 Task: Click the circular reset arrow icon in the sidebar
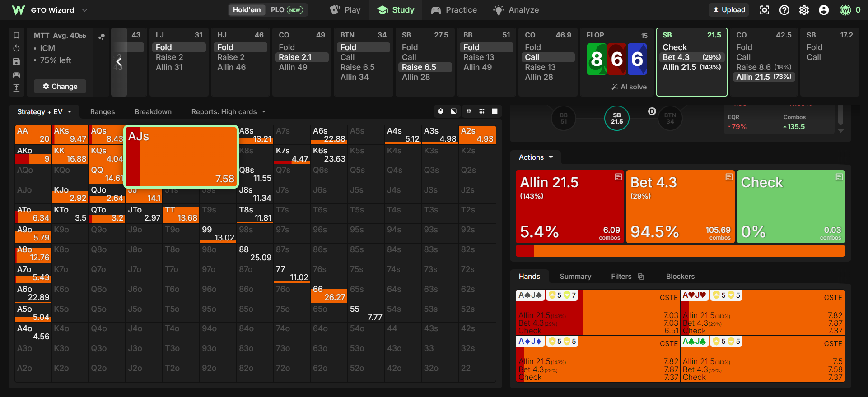coord(16,48)
